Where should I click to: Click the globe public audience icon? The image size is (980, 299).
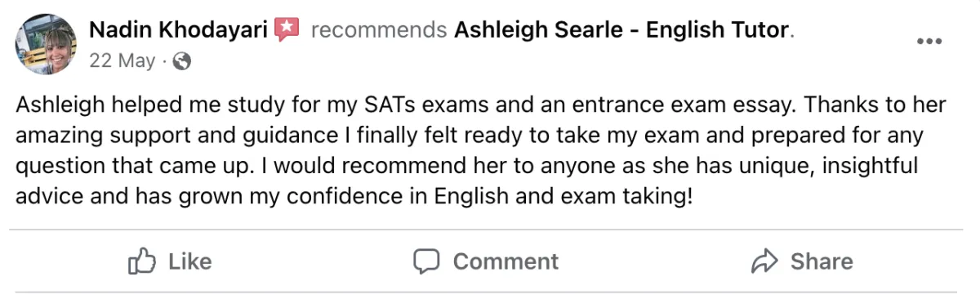point(183,61)
